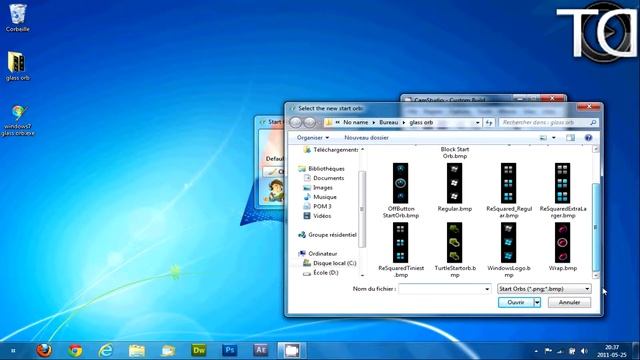Show hidden tray icons arrow
The width and height of the screenshot is (640, 360).
(536, 351)
